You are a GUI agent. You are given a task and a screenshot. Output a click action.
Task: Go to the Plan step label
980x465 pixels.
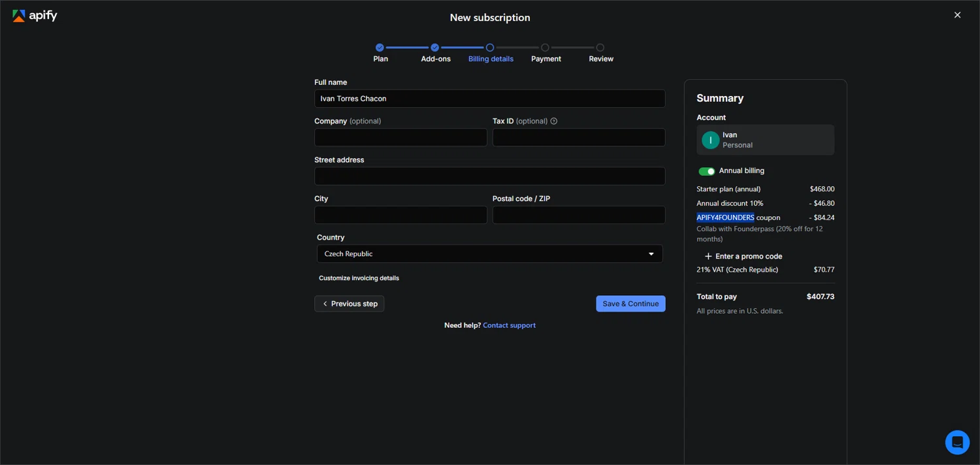click(380, 59)
